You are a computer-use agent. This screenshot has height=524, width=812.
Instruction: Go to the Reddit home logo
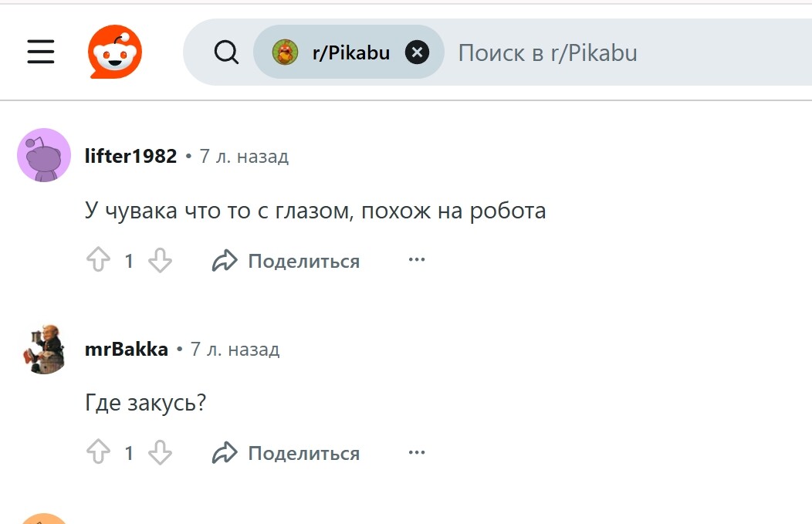click(114, 52)
